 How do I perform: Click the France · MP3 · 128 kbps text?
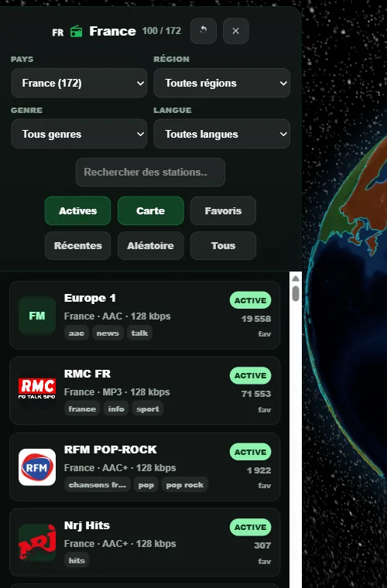pos(117,392)
